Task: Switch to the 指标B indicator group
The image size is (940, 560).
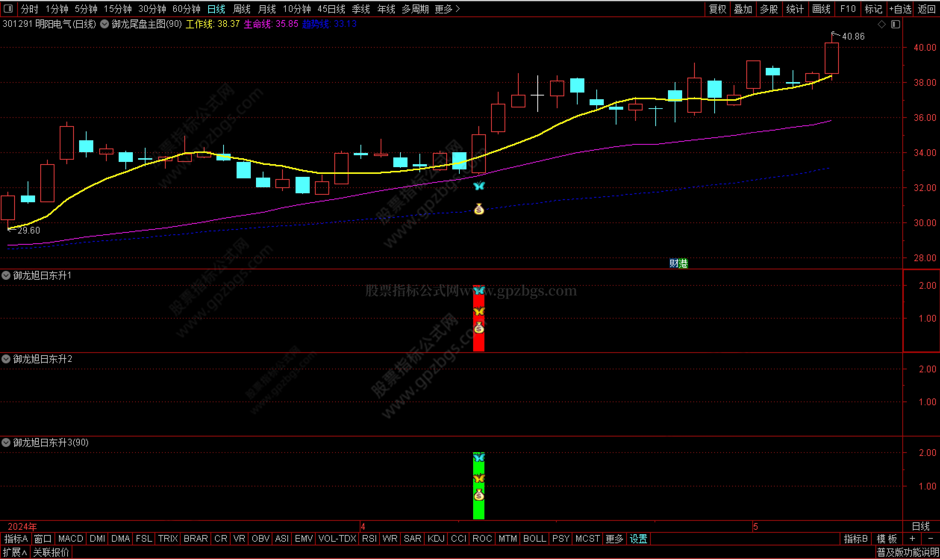Action: pos(855,539)
